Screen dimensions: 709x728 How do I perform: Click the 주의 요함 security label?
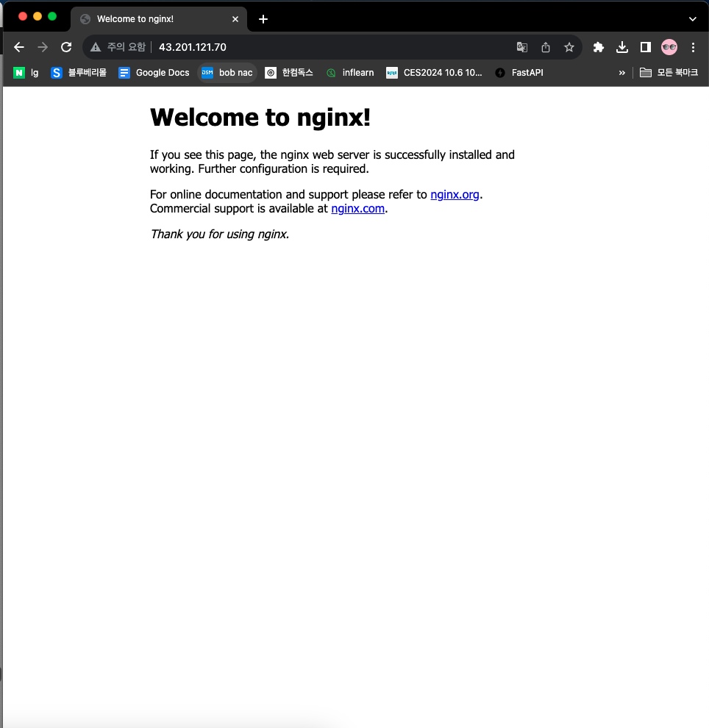click(127, 47)
